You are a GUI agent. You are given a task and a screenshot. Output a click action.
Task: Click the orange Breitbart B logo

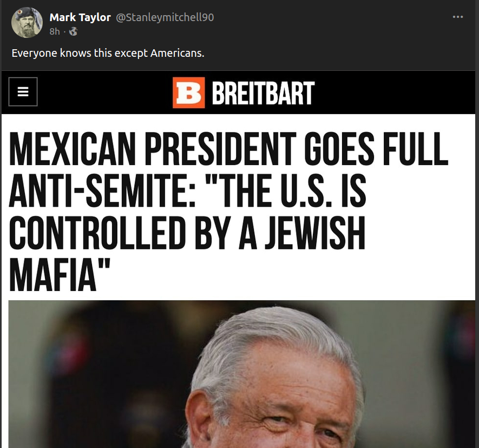188,93
